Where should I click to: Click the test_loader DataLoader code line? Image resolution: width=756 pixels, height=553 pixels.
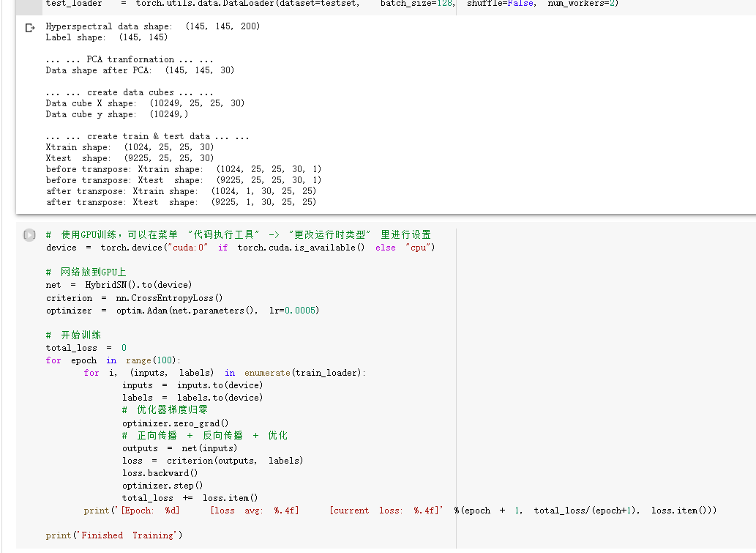[332, 4]
